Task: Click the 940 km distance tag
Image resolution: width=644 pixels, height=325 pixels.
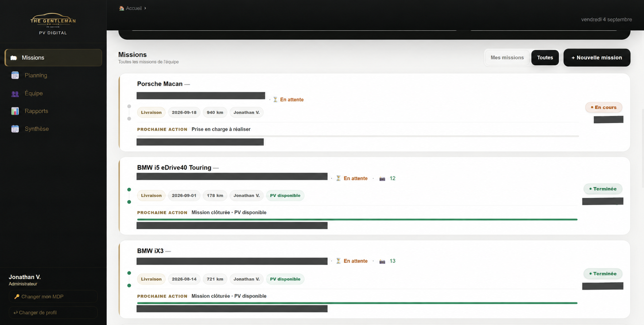Action: click(215, 112)
